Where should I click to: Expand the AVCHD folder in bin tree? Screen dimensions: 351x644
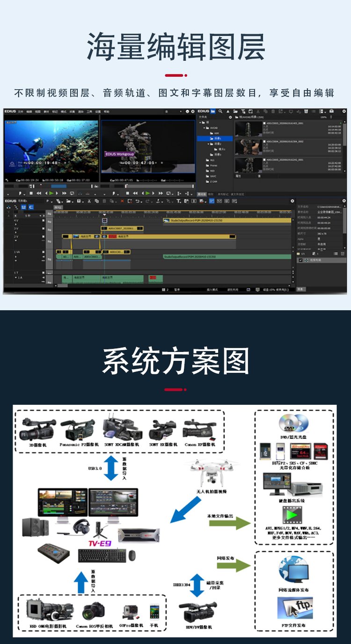point(205,128)
